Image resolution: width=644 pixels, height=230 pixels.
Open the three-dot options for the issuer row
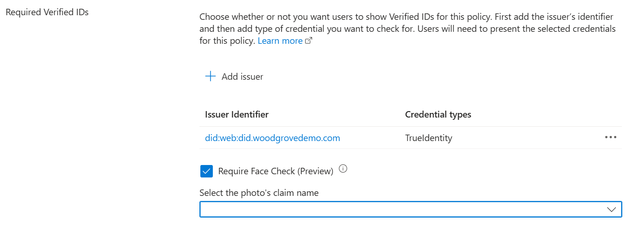[x=610, y=137]
